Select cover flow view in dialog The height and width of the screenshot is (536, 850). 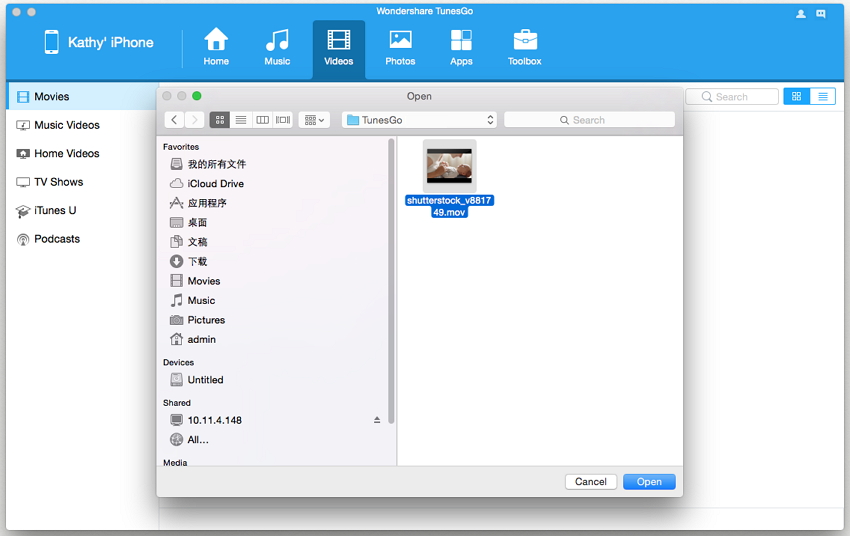pos(283,120)
